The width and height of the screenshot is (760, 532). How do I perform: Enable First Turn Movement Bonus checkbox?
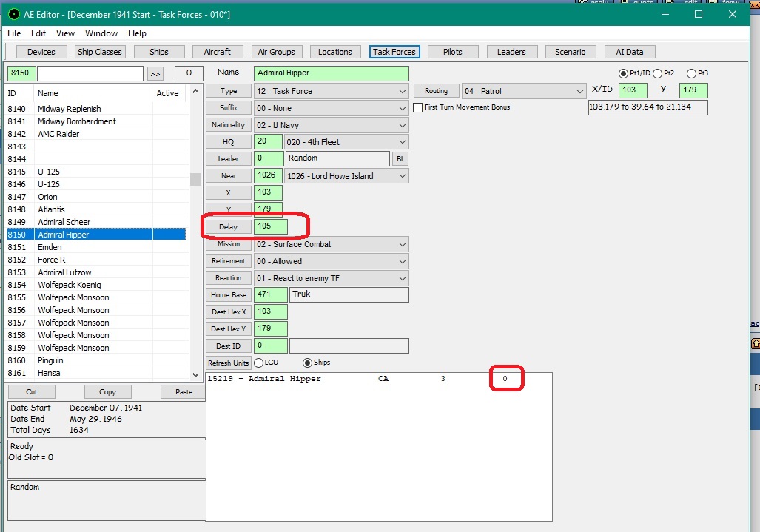tap(418, 107)
